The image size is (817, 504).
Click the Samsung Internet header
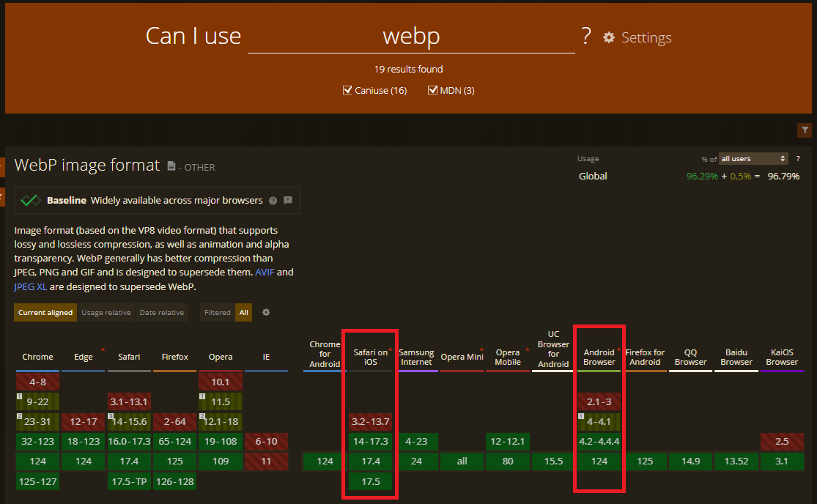click(x=416, y=357)
